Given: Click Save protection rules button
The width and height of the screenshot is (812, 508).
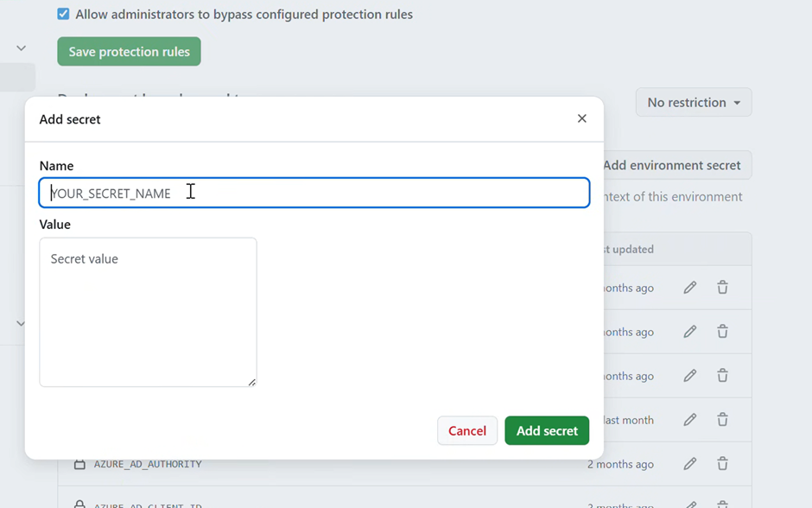Looking at the screenshot, I should [129, 51].
